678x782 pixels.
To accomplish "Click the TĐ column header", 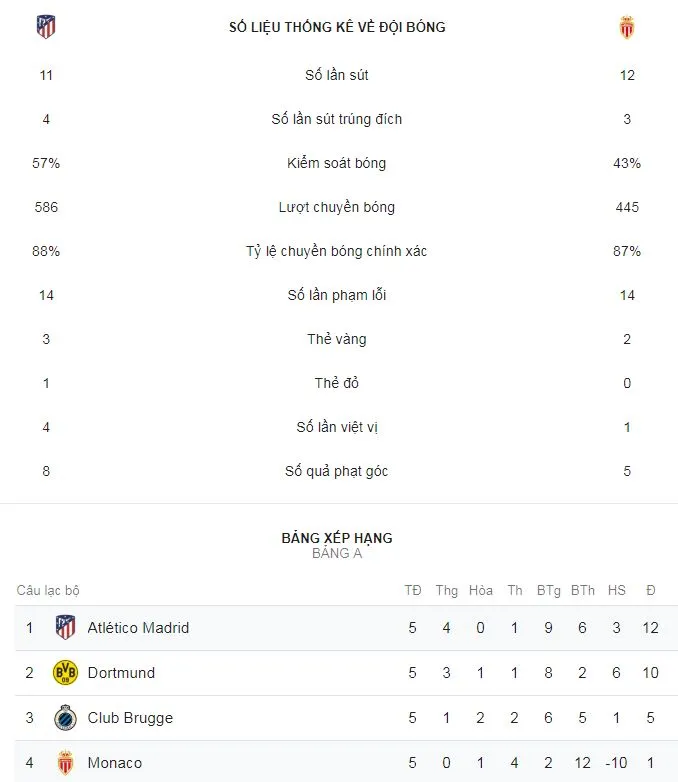I will pos(413,591).
